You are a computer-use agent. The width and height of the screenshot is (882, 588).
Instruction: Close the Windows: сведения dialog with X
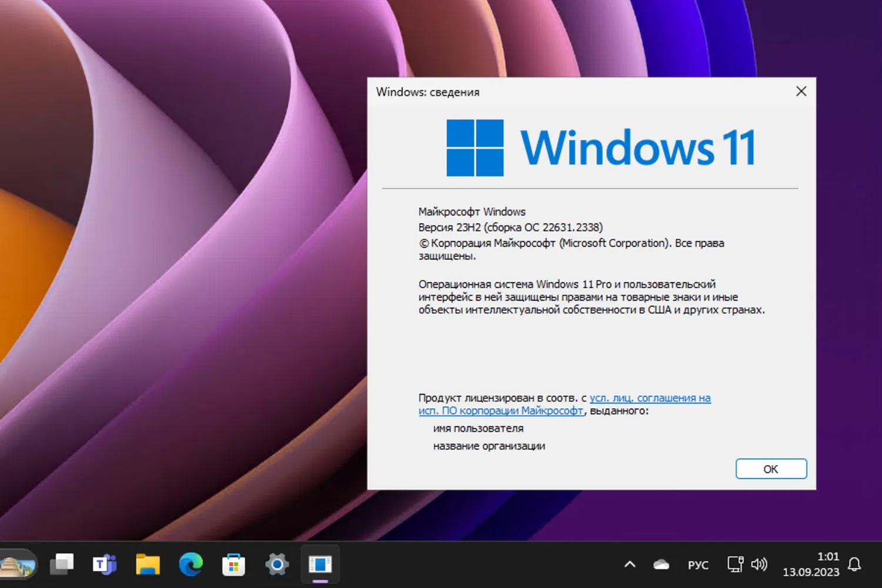tap(801, 91)
